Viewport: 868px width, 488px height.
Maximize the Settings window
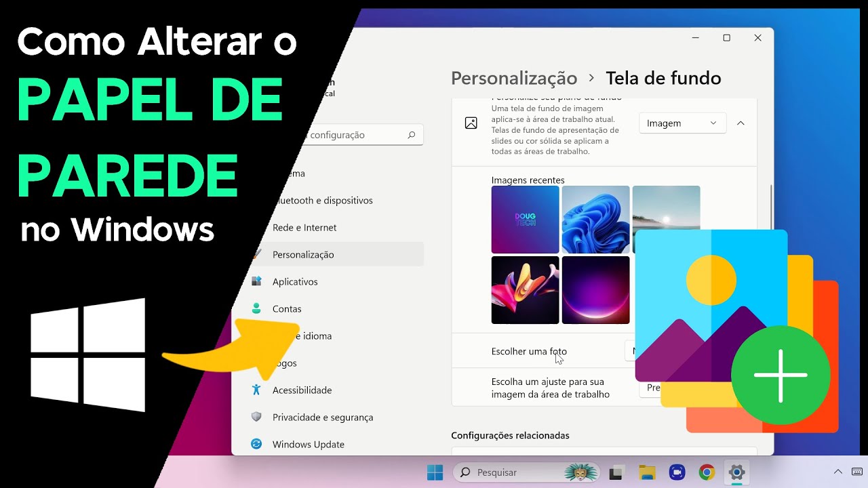[726, 38]
